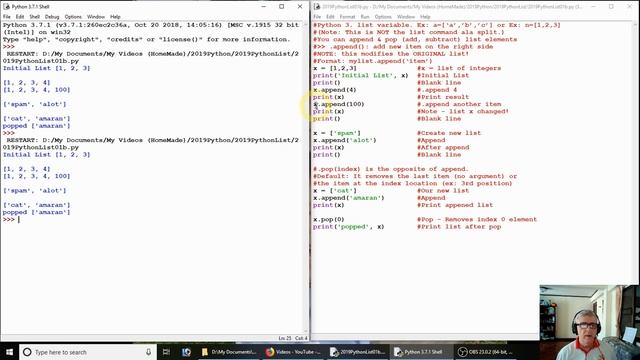Click the 'x = [1,2,3]' code line
The height and width of the screenshot is (360, 640).
pyautogui.click(x=335, y=68)
